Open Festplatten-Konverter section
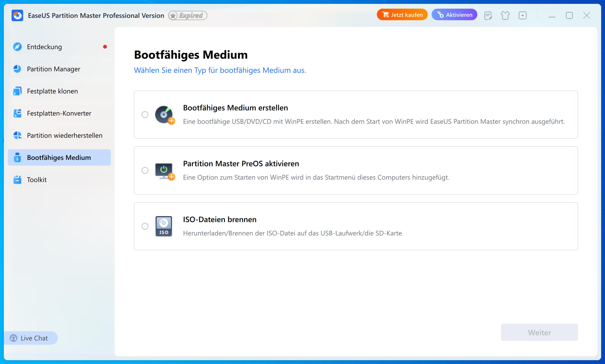605x364 pixels. (x=59, y=113)
